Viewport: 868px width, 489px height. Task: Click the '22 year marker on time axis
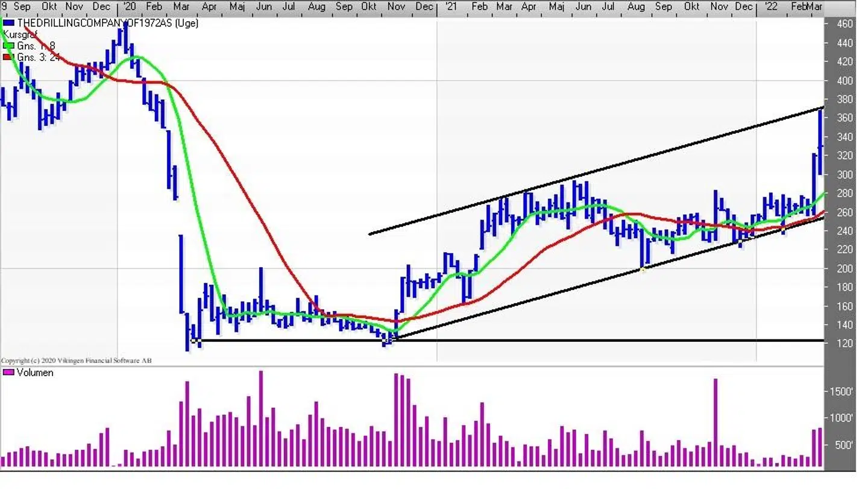point(770,7)
